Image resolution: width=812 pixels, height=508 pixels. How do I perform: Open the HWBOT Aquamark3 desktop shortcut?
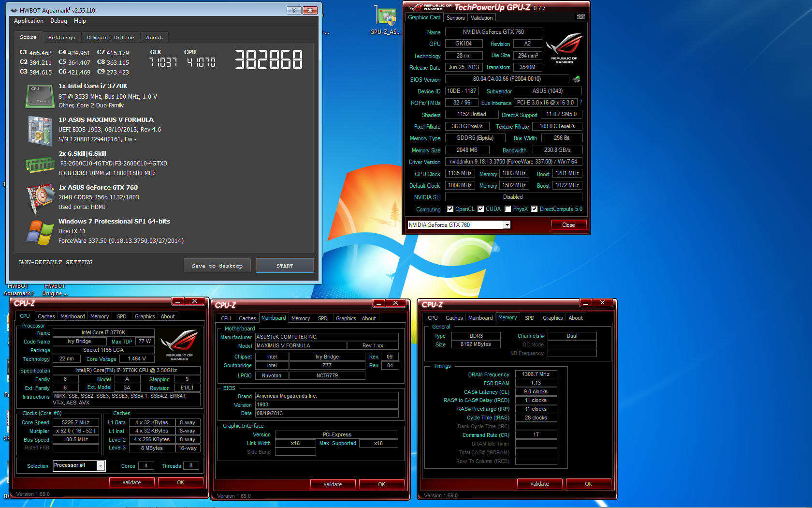pos(18,289)
